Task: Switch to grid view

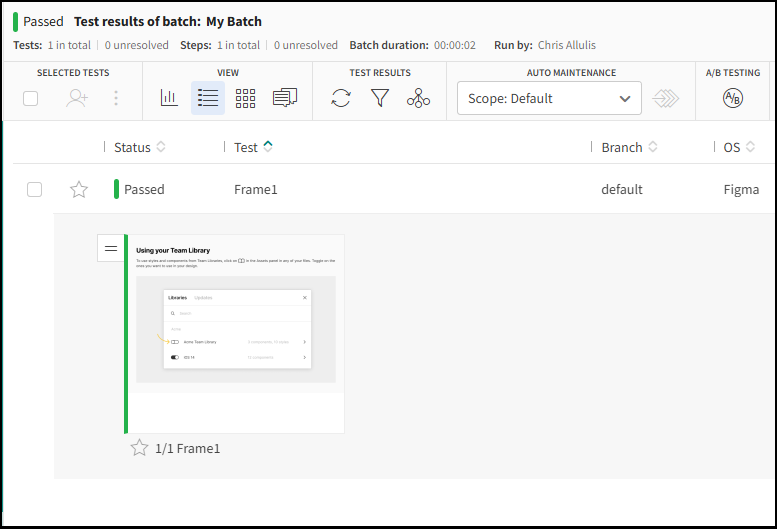Action: (x=245, y=98)
